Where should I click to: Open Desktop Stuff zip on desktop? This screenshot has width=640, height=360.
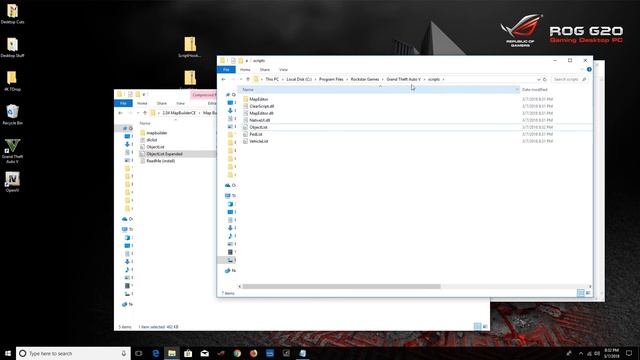(12, 47)
